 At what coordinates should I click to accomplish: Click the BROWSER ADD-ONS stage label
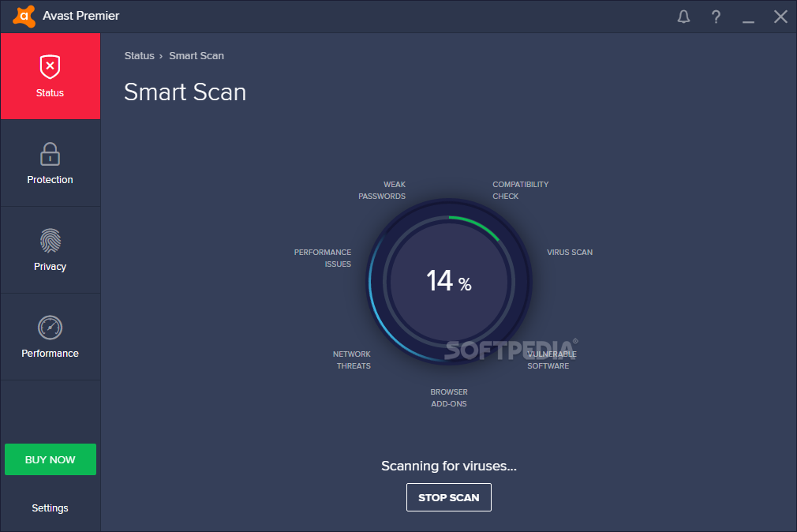click(x=449, y=398)
